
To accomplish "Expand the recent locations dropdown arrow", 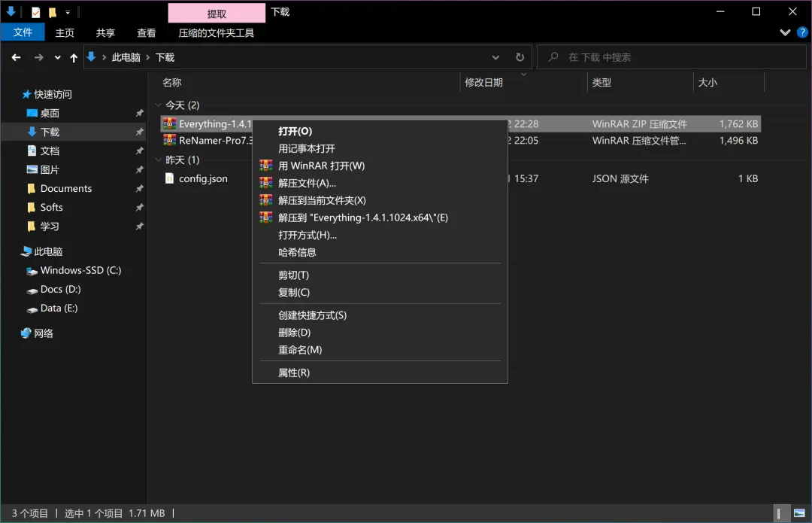I will (x=57, y=57).
